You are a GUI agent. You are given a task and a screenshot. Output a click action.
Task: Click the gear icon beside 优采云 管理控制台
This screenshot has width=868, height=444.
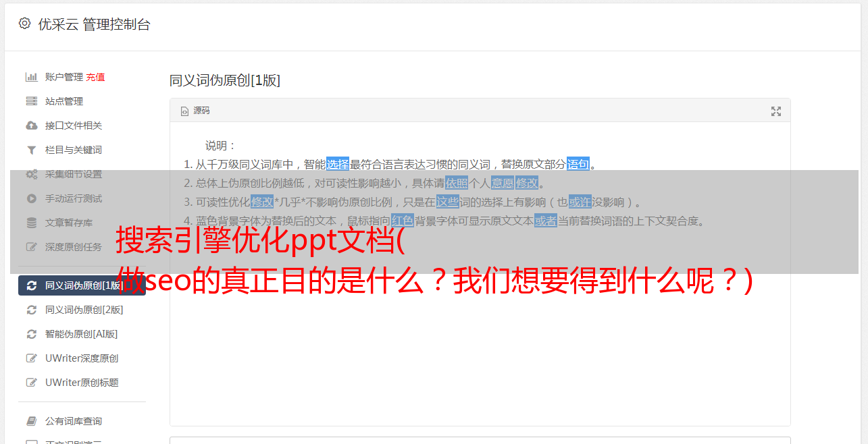(x=24, y=24)
